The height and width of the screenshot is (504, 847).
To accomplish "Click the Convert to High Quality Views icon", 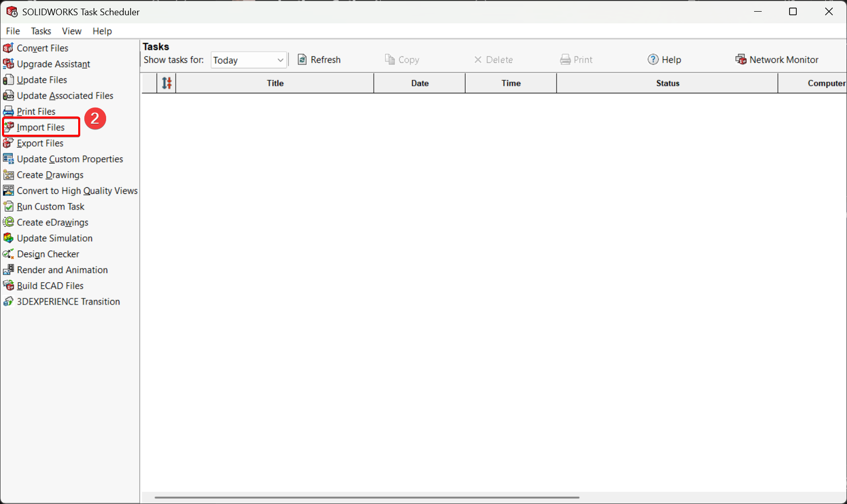I will coord(8,190).
